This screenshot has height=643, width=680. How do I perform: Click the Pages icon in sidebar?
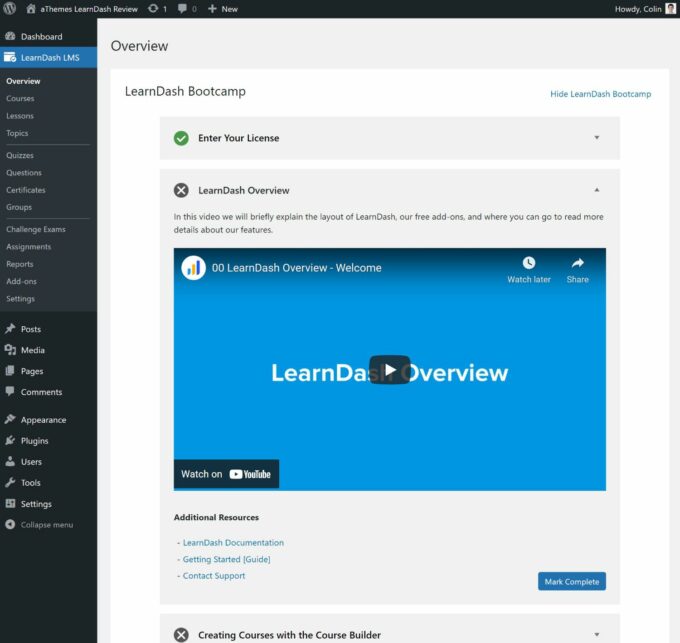[x=10, y=371]
